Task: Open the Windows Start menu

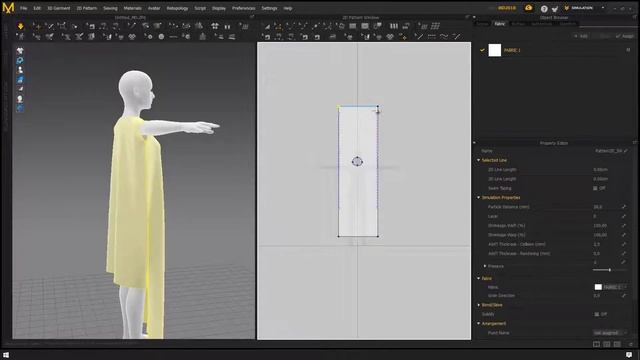Action: [6, 355]
